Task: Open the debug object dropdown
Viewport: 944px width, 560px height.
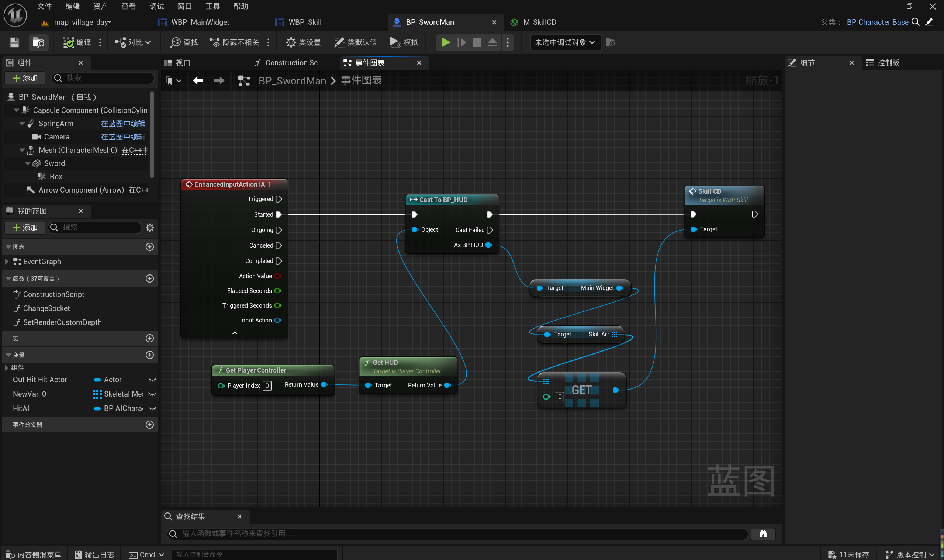Action: click(565, 42)
